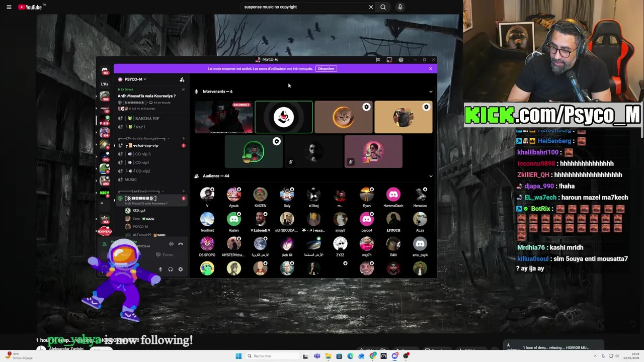This screenshot has width=644, height=362.
Task: Open the Windows Start button
Action: (x=238, y=356)
